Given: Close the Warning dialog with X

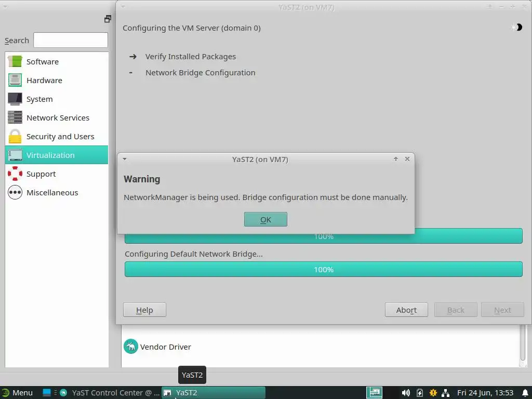Looking at the screenshot, I should [407, 159].
